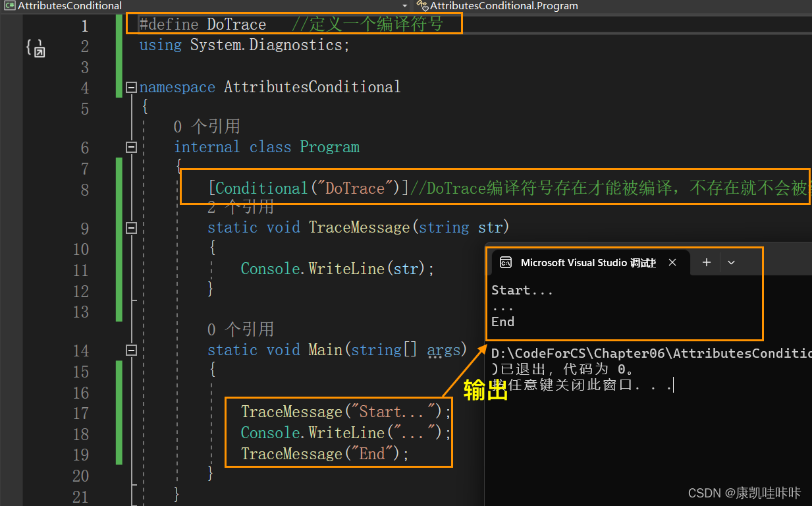Click the C# file icon beside AttributesConditional
This screenshot has width=812, height=506.
pos(9,6)
